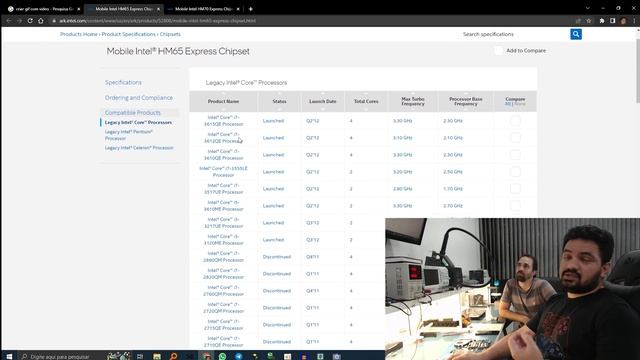The height and width of the screenshot is (360, 640).
Task: Open Intel Core i5-3610ME Processor link
Action: pyautogui.click(x=223, y=206)
